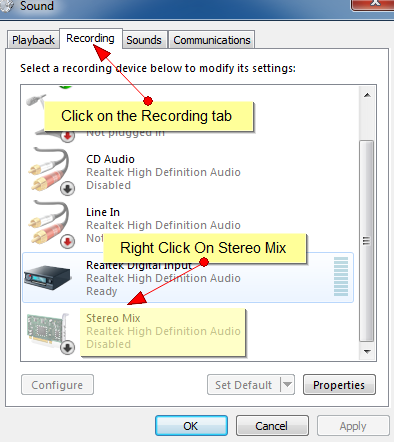Screen dimensions: 394x442
Task: Switch to the Communications tab
Action: tap(212, 40)
